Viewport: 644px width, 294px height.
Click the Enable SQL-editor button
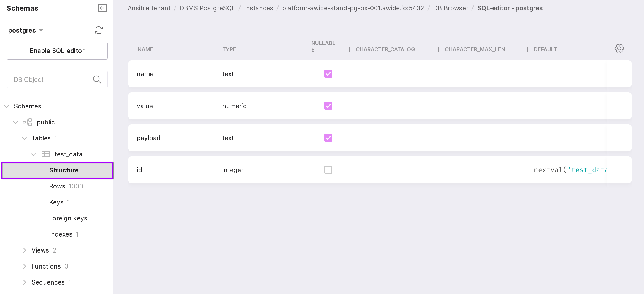[x=57, y=51]
